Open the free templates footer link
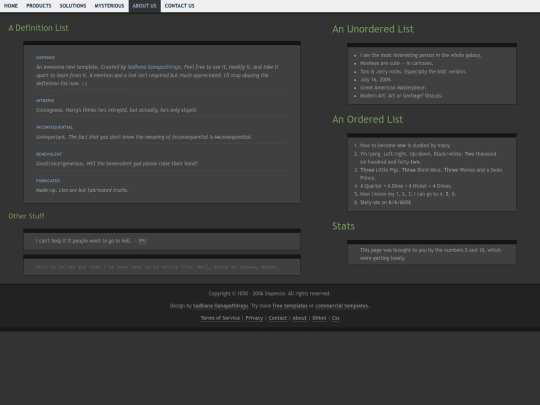The height and width of the screenshot is (405, 540). pos(290,306)
